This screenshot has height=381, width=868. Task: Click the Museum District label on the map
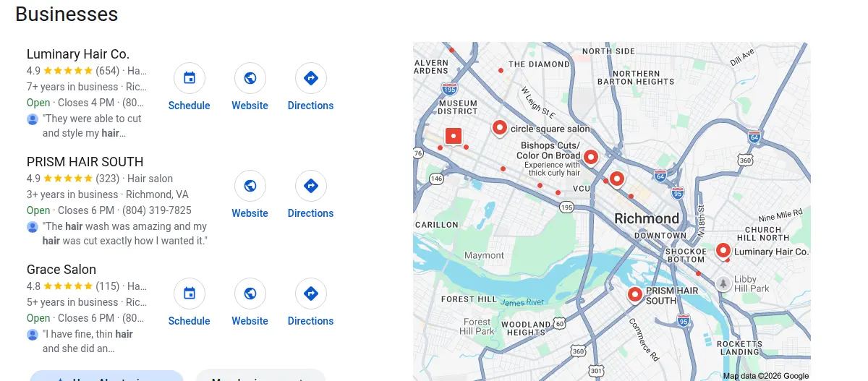click(458, 107)
